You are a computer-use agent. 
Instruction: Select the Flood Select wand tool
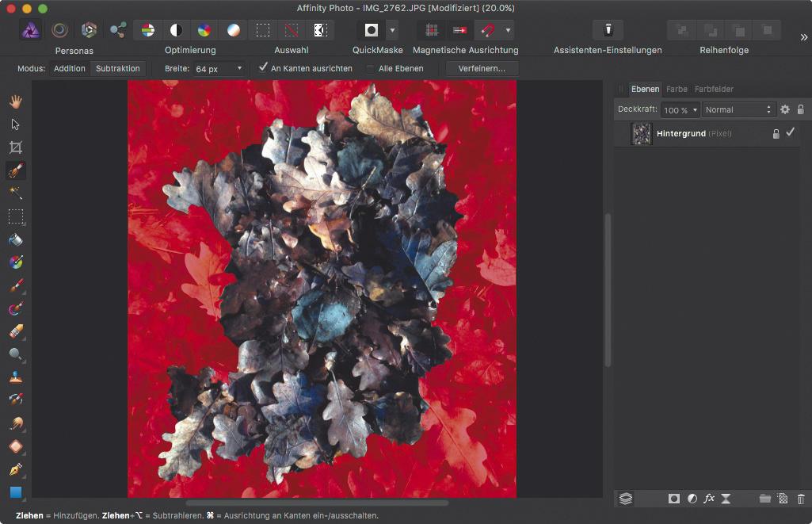point(16,193)
